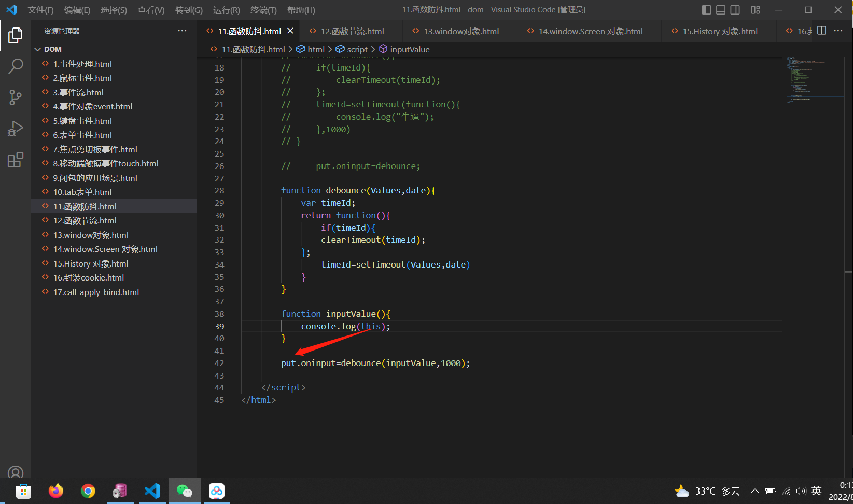The width and height of the screenshot is (853, 504).
Task: Open the 帮助(H) menu
Action: (301, 10)
